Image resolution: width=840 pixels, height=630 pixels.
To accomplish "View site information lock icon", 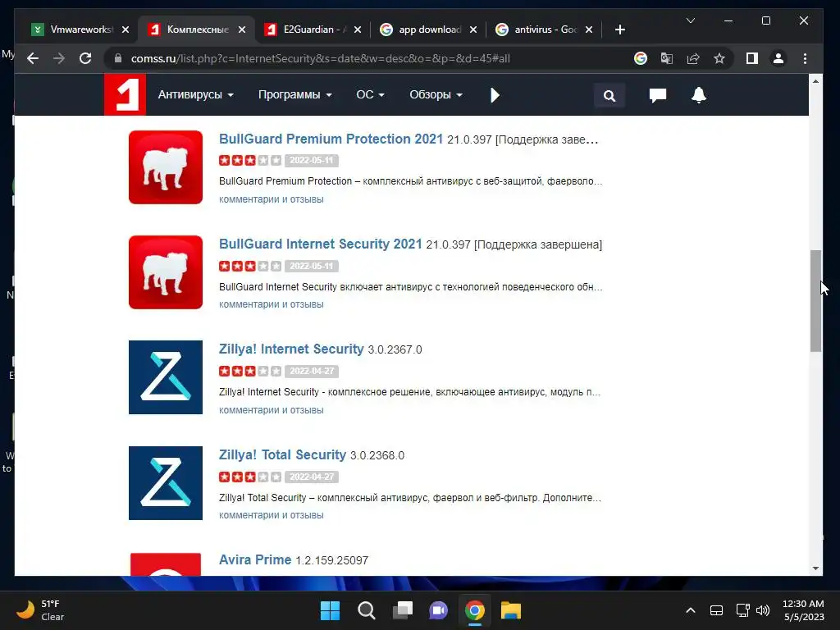I will 118,58.
